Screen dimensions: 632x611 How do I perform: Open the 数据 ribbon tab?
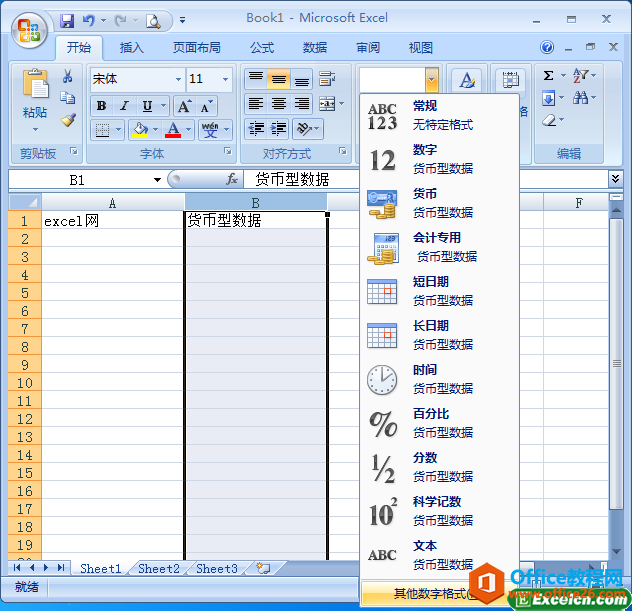click(x=315, y=48)
